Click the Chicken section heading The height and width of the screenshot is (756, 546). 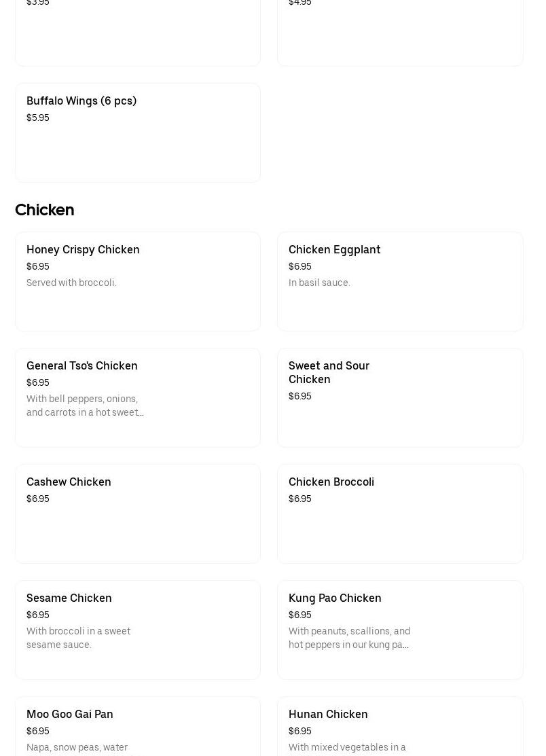pos(45,210)
